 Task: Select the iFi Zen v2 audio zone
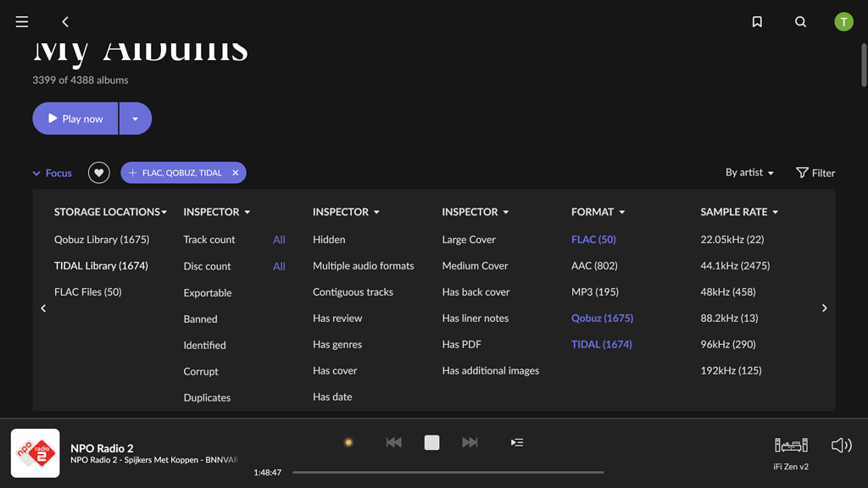point(791,449)
